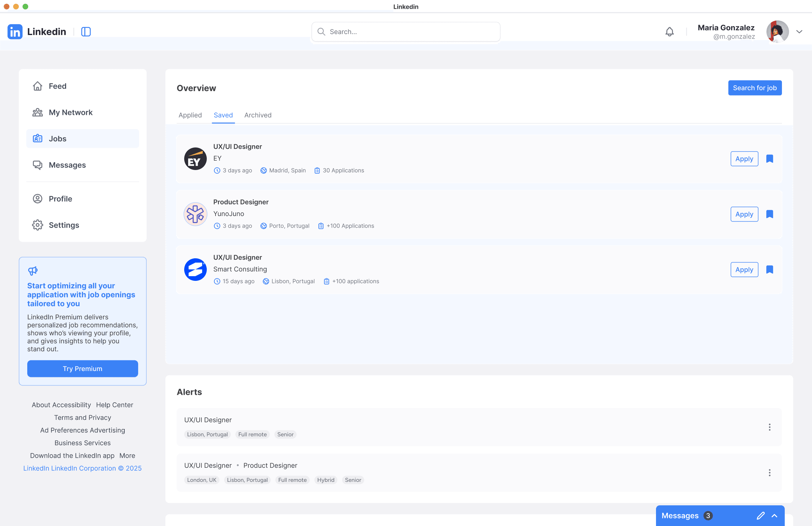
Task: Toggle the sidebar panel icon
Action: [86, 32]
